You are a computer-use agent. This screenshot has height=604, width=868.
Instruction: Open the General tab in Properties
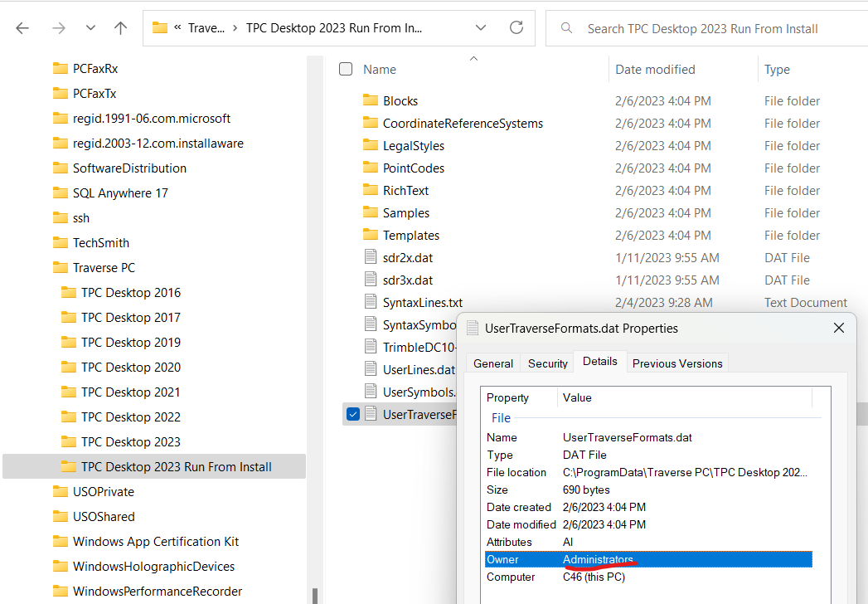coord(492,363)
